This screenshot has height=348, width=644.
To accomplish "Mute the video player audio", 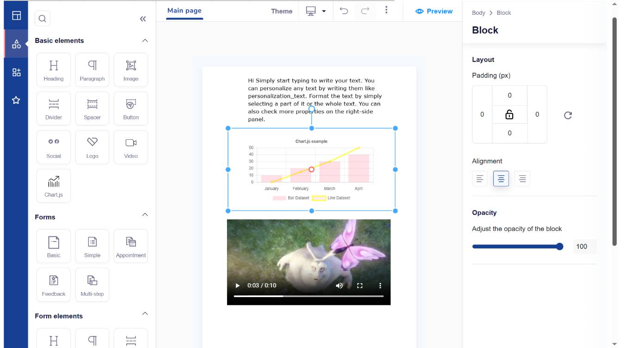I will (339, 286).
